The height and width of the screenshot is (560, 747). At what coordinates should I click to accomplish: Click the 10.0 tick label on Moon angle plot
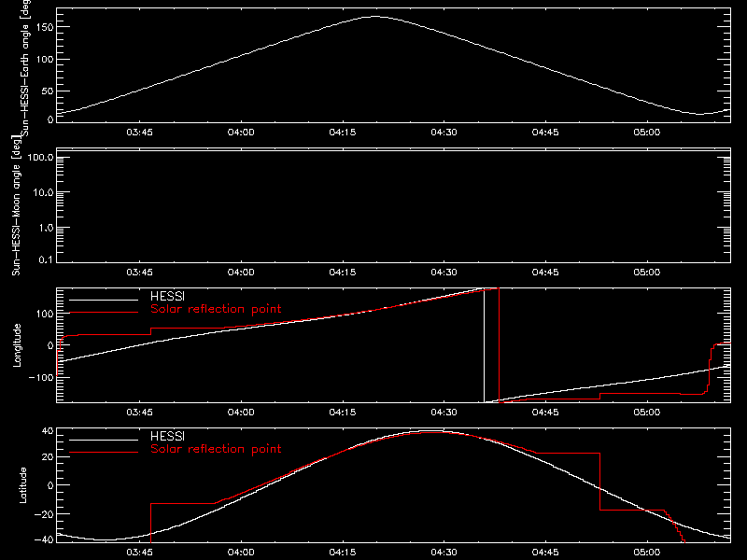coord(43,192)
